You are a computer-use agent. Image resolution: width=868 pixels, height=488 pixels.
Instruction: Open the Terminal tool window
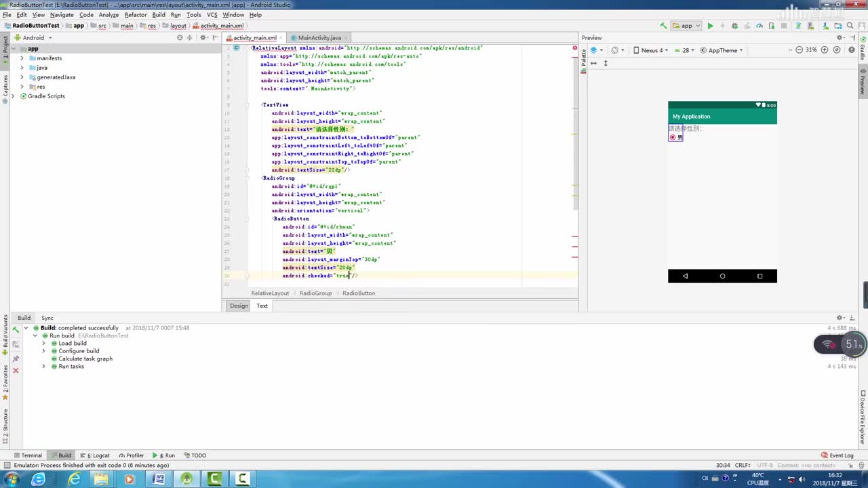pyautogui.click(x=27, y=455)
